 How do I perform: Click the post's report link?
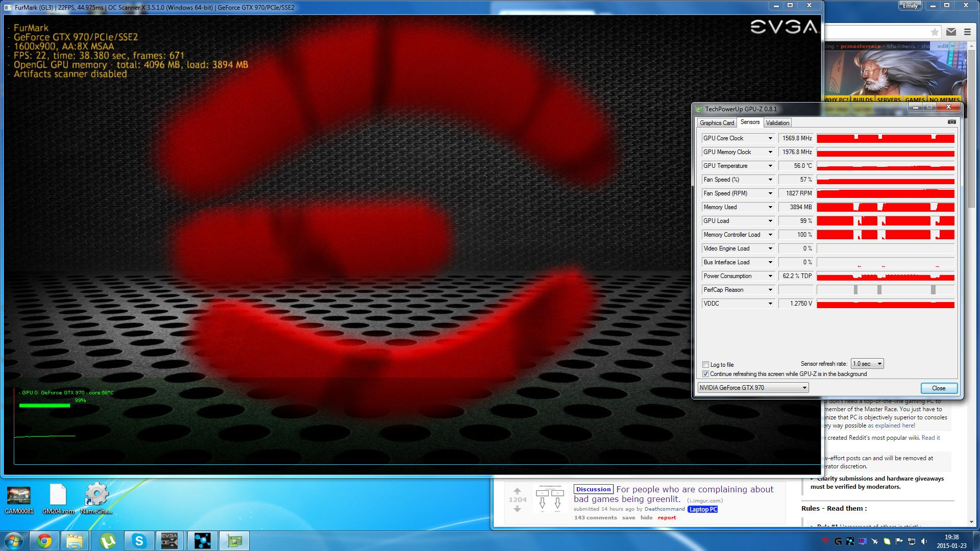pos(667,517)
